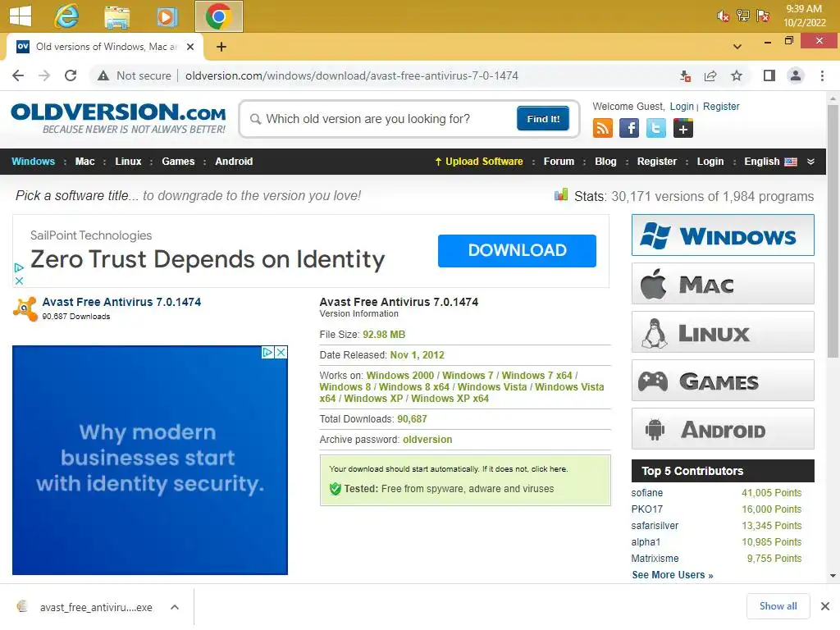The image size is (840, 630).
Task: Open File Explorer from taskbar
Action: [116, 16]
